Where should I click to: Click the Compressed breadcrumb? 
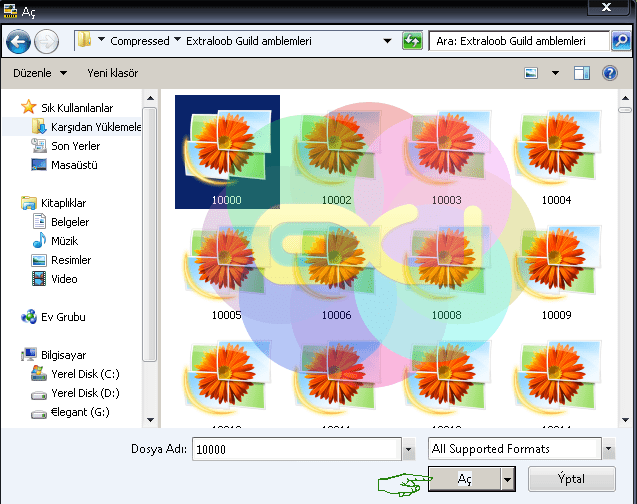click(140, 41)
